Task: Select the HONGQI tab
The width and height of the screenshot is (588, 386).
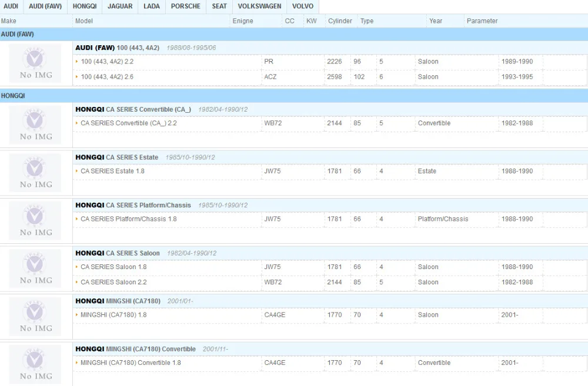Action: pos(85,6)
